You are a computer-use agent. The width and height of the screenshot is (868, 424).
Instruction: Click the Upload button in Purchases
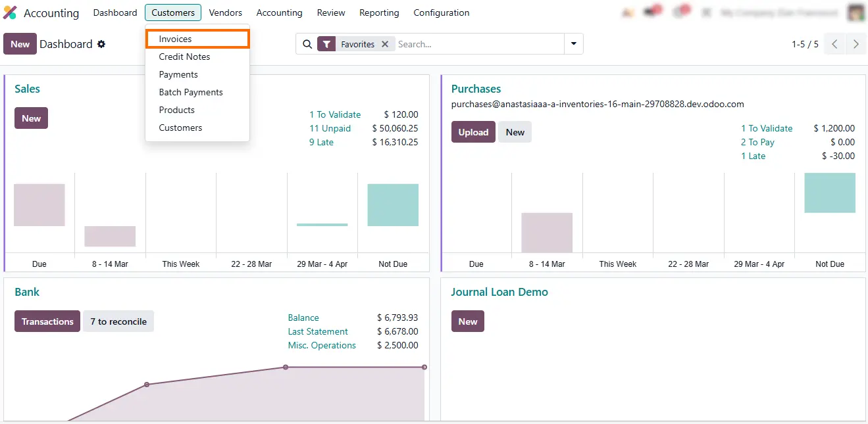(473, 132)
